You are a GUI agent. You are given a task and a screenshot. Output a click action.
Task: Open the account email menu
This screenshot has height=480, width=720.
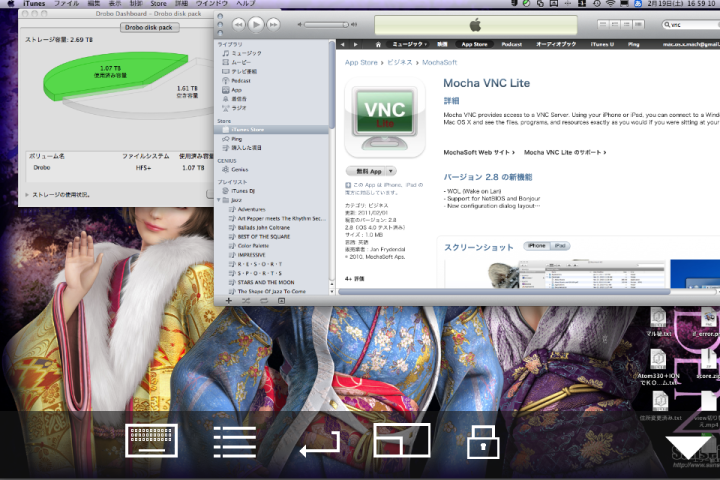coord(691,45)
